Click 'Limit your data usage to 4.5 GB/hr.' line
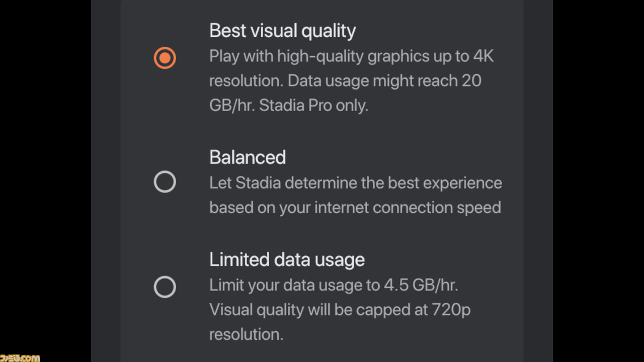The width and height of the screenshot is (644, 362). [334, 286]
